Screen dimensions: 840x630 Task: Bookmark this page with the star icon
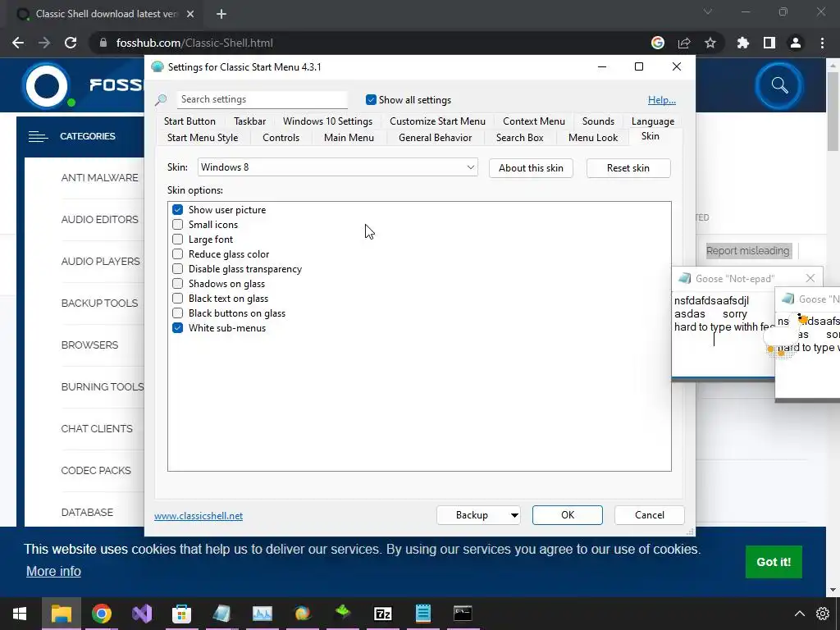710,43
